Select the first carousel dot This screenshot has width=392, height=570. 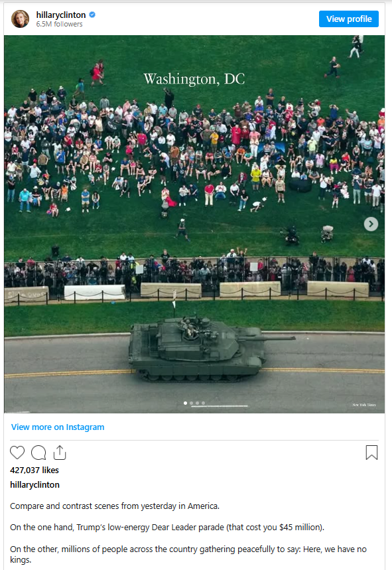point(186,403)
